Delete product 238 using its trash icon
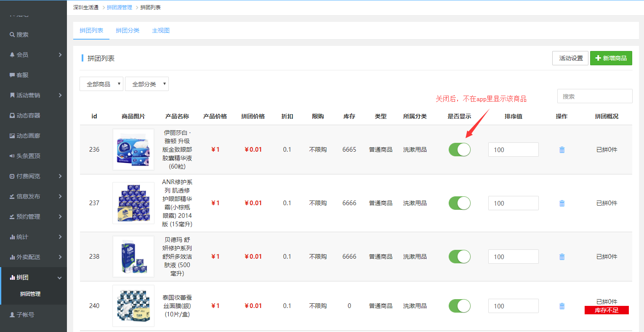 coord(562,257)
